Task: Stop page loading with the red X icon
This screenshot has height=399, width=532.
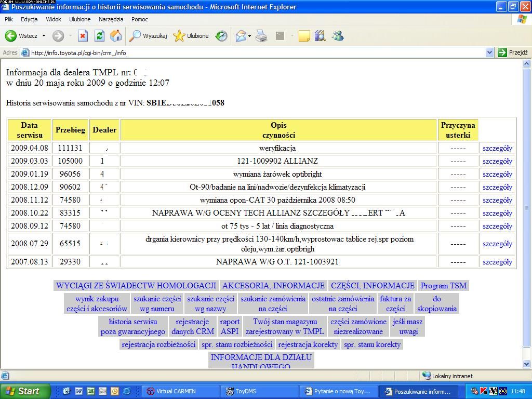Action: (83, 36)
